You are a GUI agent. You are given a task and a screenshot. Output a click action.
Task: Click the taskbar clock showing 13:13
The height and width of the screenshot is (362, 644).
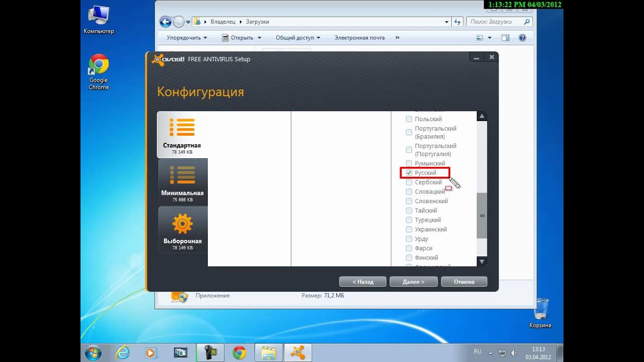coord(538,352)
